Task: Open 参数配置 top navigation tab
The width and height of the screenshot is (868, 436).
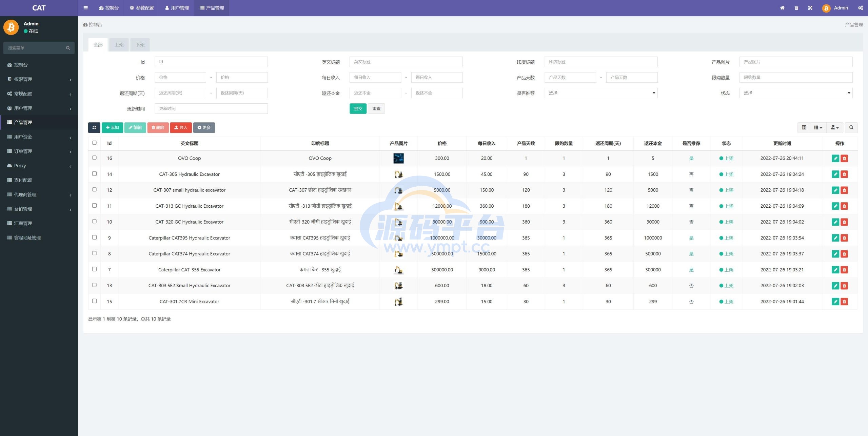Action: pyautogui.click(x=142, y=8)
